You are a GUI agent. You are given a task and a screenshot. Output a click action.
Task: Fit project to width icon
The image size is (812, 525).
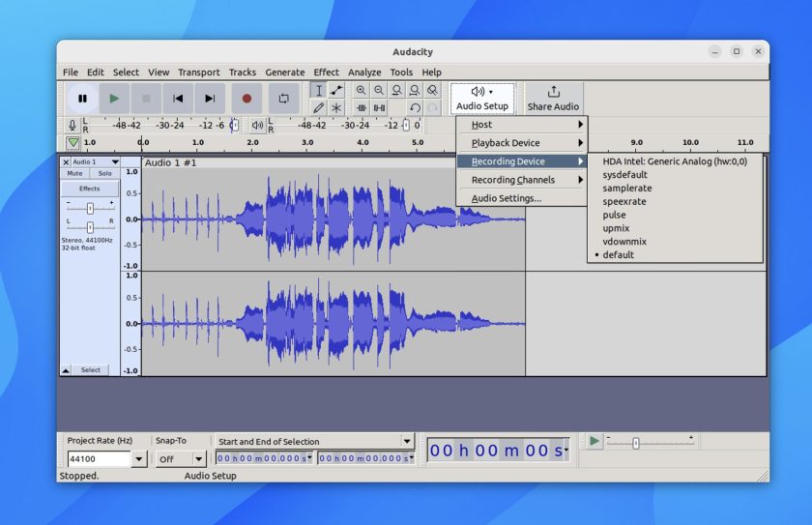pos(415,91)
